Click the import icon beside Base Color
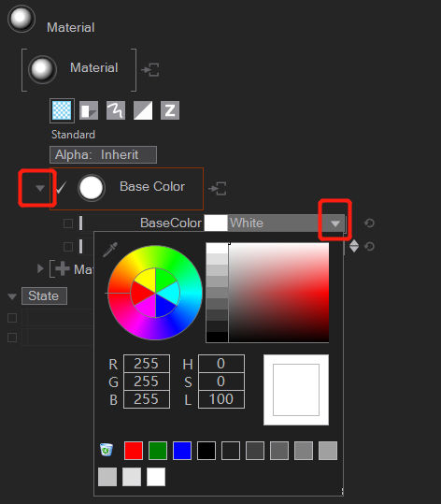Image resolution: width=441 pixels, height=504 pixels. 218,188
